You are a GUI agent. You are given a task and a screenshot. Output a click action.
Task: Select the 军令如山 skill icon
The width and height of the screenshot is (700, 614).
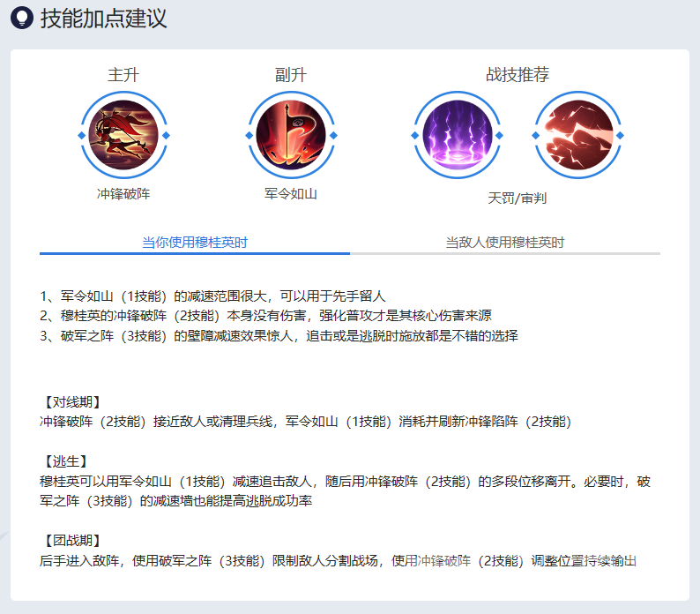coord(291,136)
